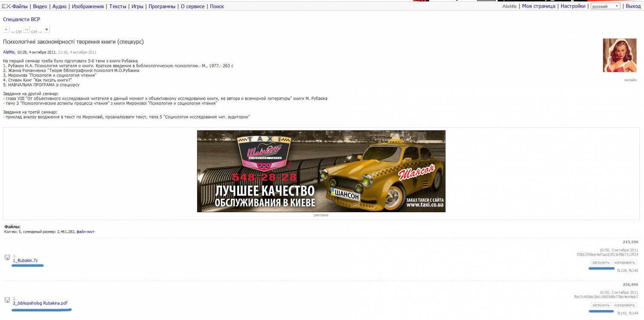This screenshot has height=320, width=644.
Task: Go up one level with the '..' icon
Action: click(x=26, y=29)
